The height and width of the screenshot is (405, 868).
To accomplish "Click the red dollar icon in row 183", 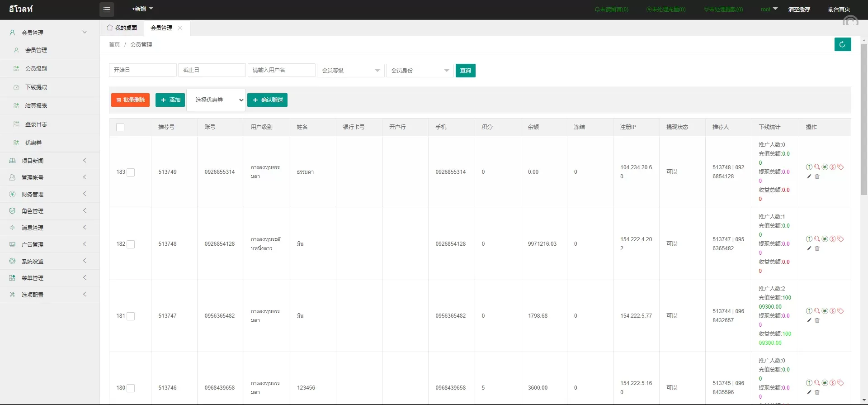I will 832,167.
